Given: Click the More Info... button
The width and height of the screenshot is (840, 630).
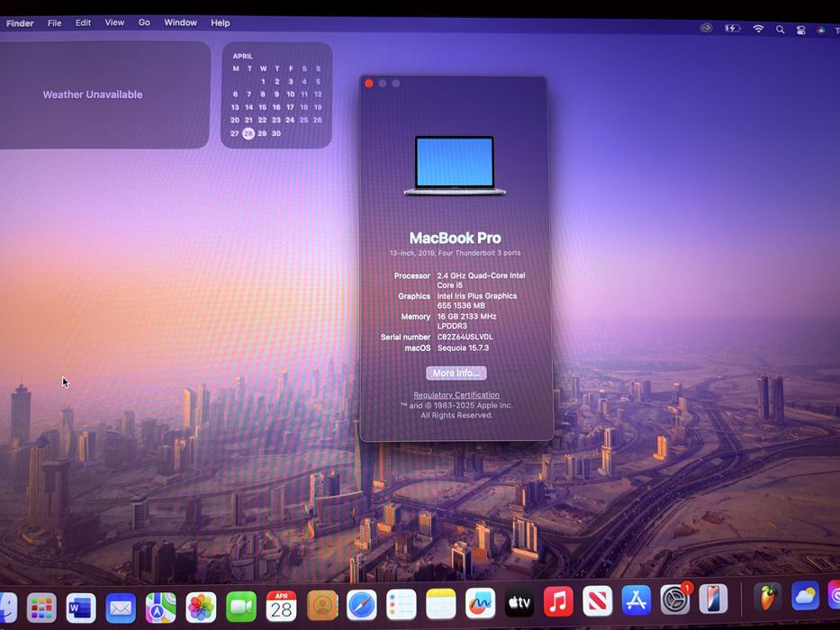Looking at the screenshot, I should (456, 373).
